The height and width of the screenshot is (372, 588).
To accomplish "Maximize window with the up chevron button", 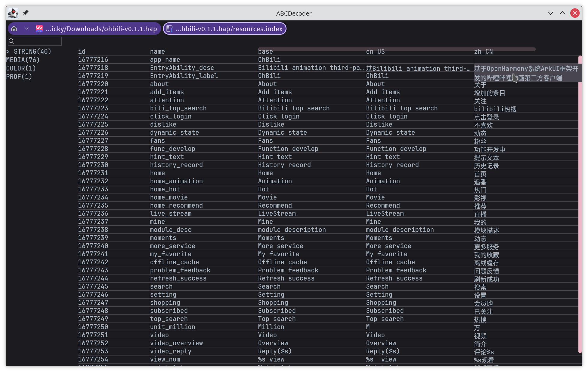I will (562, 13).
